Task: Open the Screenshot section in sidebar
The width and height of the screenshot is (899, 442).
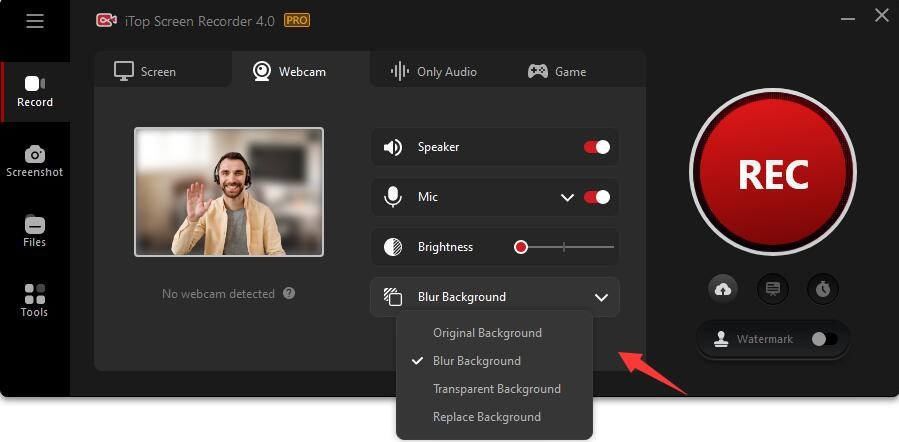Action: coord(35,162)
